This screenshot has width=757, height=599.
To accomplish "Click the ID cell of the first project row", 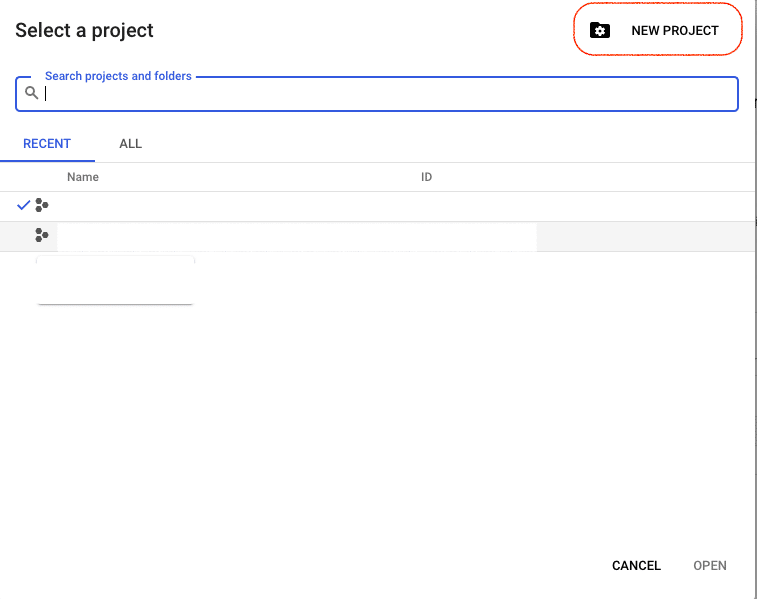I will point(470,206).
